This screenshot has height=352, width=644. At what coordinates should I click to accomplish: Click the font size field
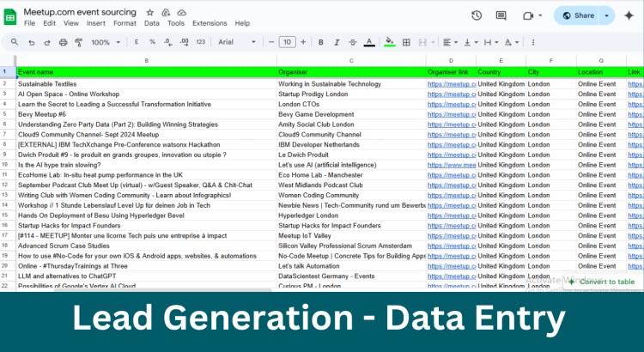287,42
